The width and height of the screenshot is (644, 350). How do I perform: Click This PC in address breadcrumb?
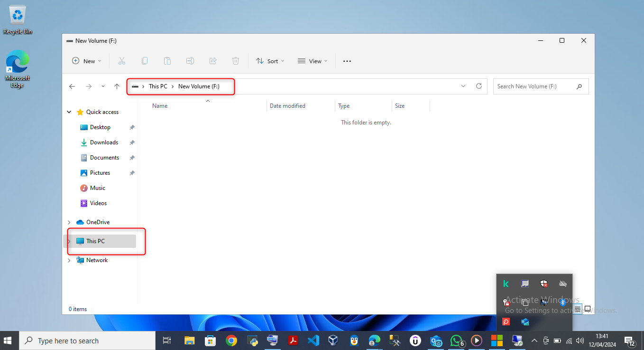[158, 86]
